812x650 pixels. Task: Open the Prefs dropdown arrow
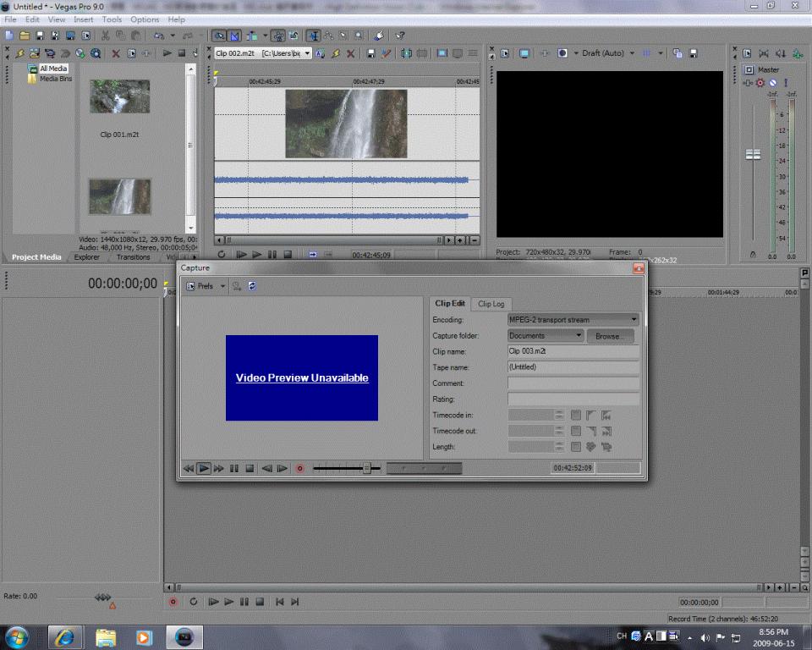pyautogui.click(x=223, y=286)
